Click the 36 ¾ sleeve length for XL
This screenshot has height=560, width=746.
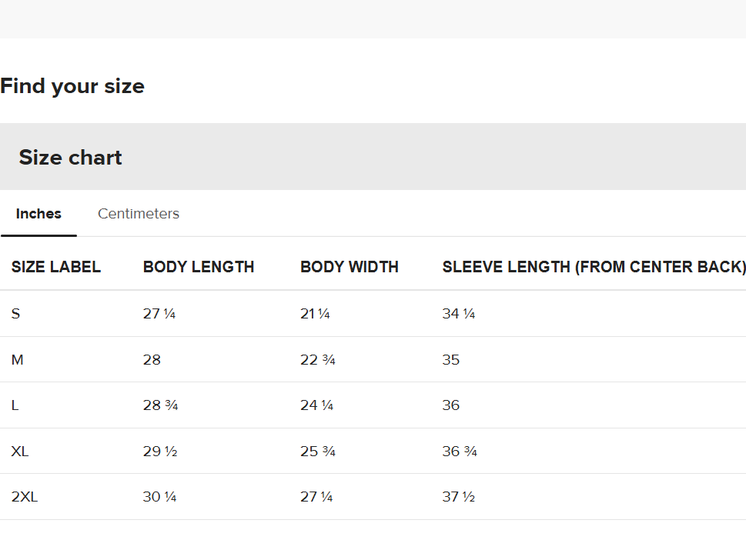pyautogui.click(x=460, y=451)
